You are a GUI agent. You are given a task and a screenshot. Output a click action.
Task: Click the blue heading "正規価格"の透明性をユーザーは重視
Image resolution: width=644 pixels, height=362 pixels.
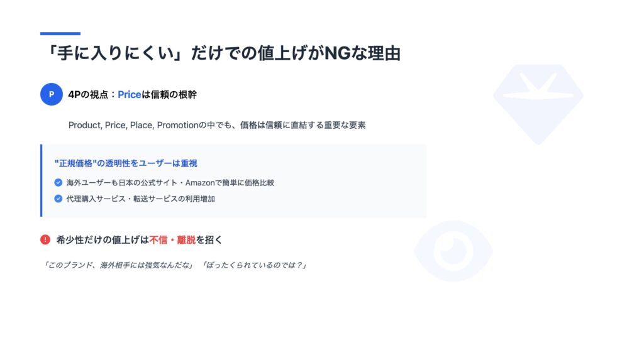coord(126,163)
